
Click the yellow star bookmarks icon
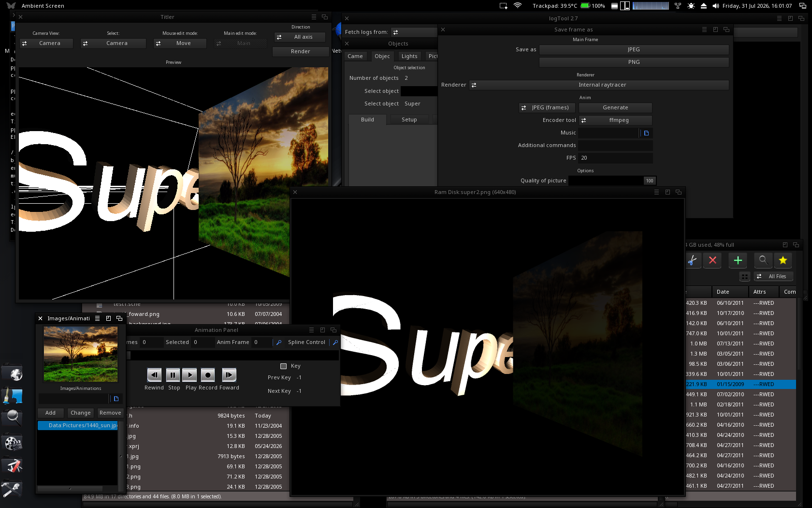pos(783,260)
